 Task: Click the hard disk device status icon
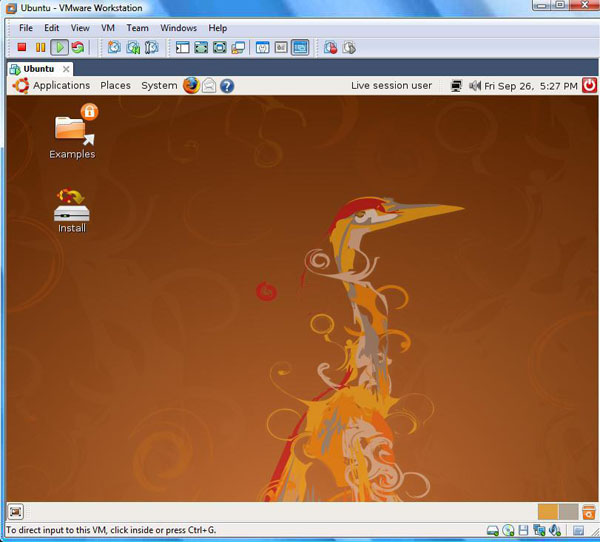point(492,531)
